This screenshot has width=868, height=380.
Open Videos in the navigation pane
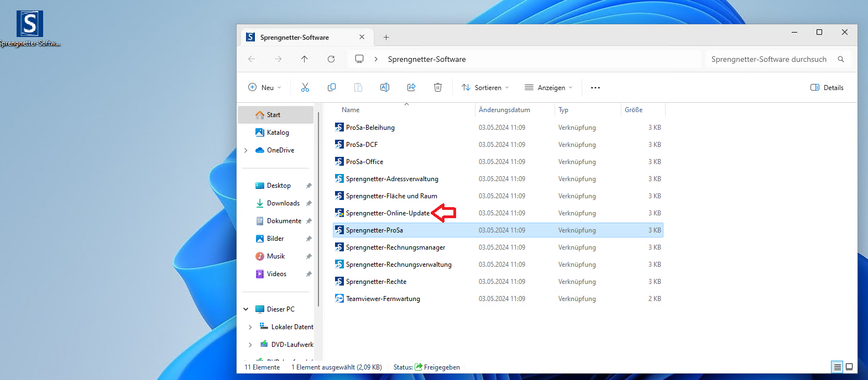click(x=275, y=274)
